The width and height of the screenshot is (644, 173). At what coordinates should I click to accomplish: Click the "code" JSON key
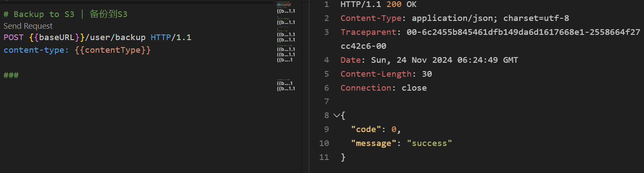click(366, 130)
